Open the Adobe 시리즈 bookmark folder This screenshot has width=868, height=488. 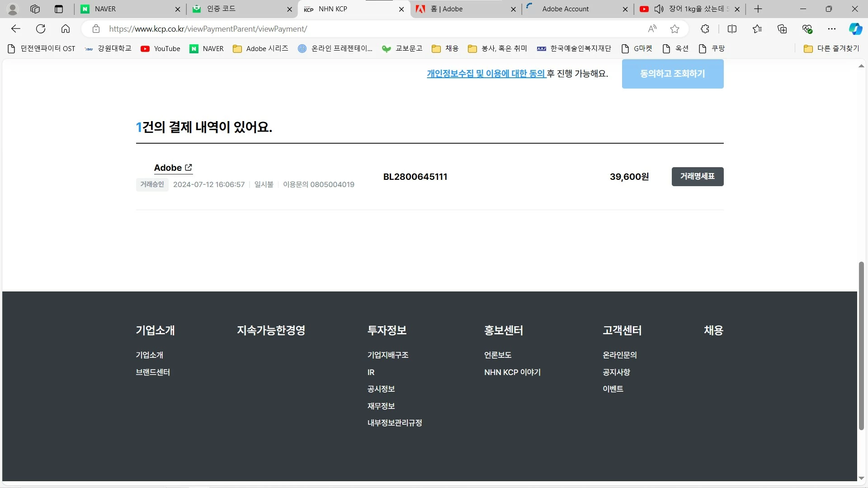click(260, 49)
